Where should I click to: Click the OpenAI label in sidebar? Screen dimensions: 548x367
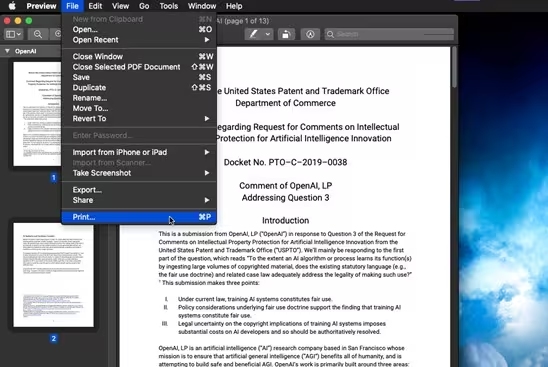tap(26, 51)
